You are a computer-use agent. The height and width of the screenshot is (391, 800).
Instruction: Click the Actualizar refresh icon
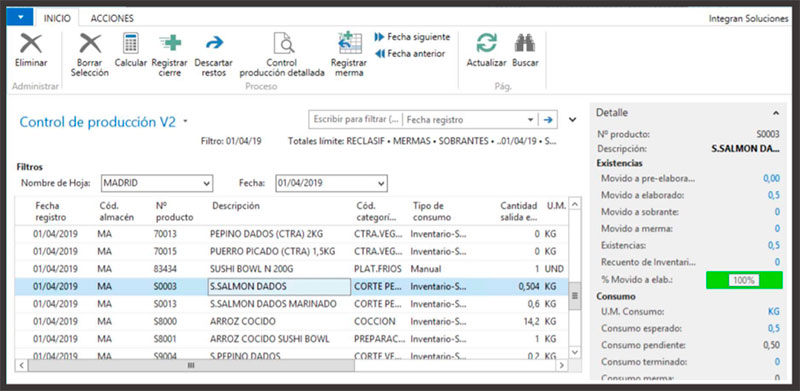(x=486, y=43)
